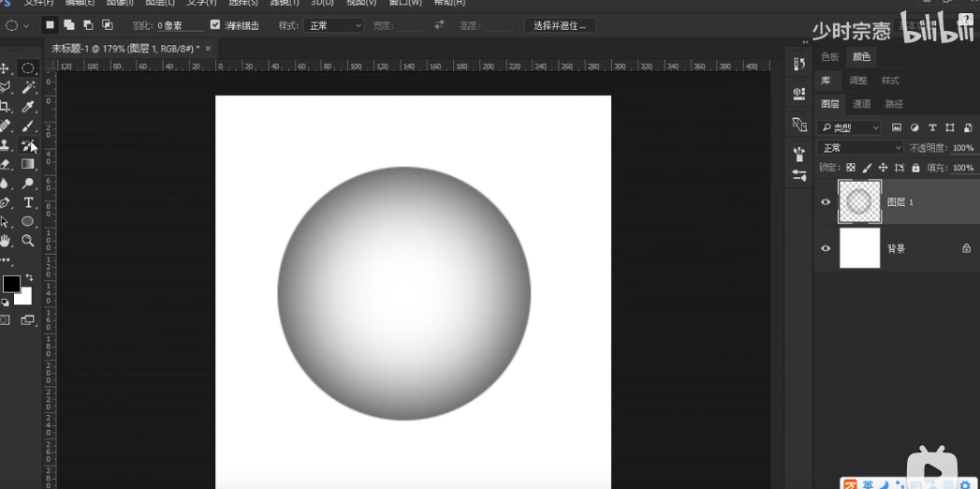Click the 图层 1 layer thumbnail

859,202
